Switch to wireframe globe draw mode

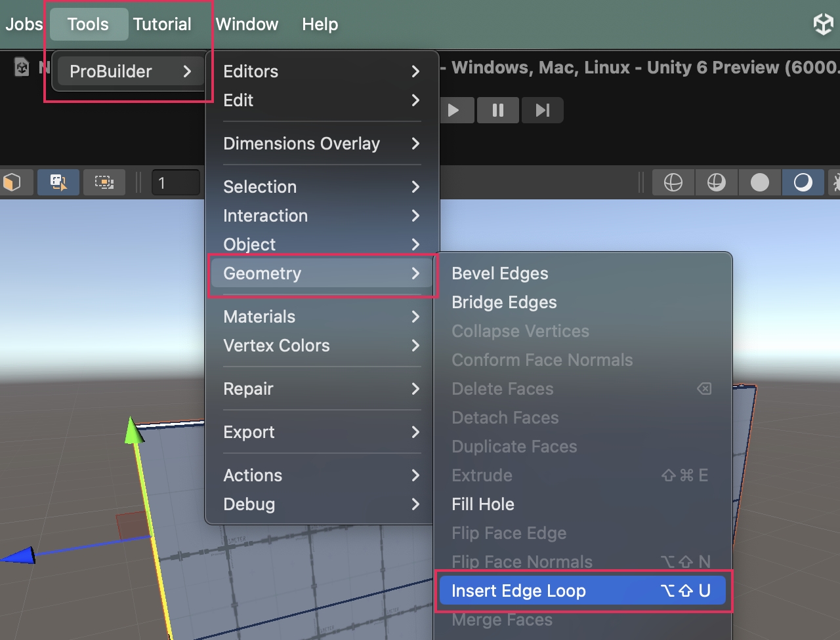(673, 182)
